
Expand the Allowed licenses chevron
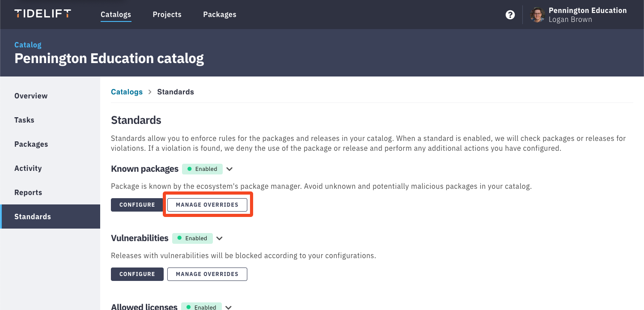point(229,307)
